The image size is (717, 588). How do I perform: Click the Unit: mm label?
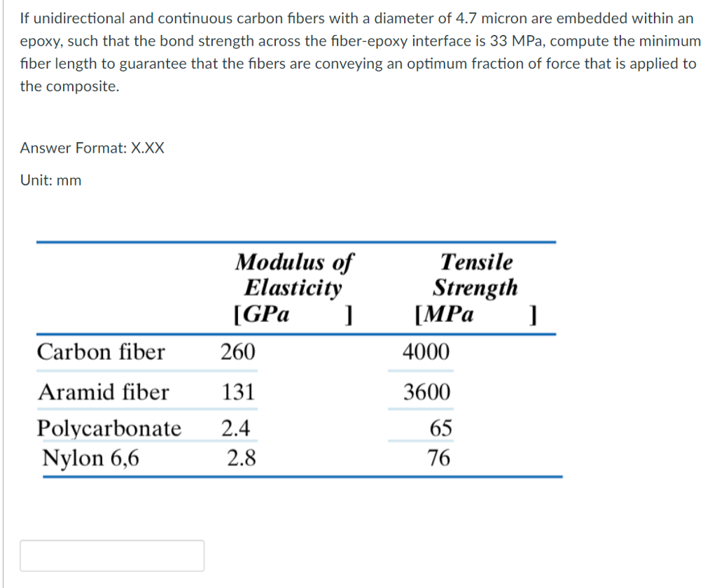(x=50, y=180)
